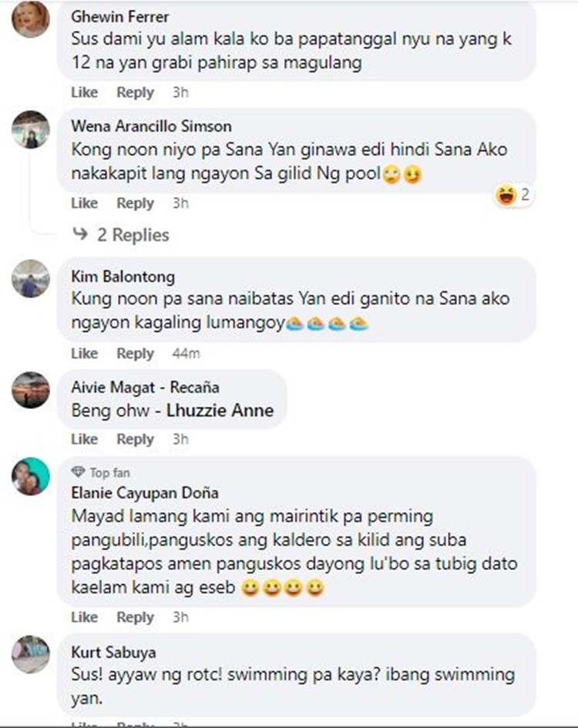Screen dimensions: 578x728
Task: Click the 44m timestamp on Kim's comment
Action: point(186,354)
